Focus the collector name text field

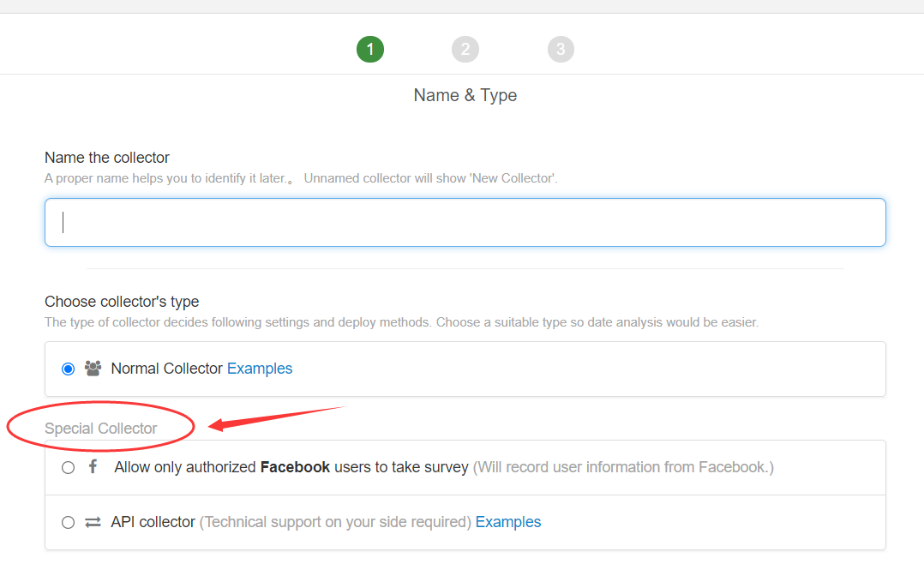tap(465, 223)
